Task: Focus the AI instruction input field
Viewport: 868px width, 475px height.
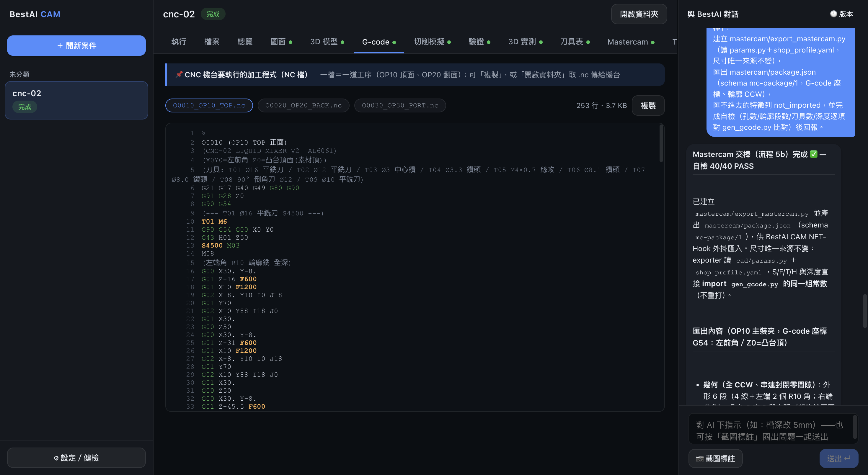Action: click(773, 429)
